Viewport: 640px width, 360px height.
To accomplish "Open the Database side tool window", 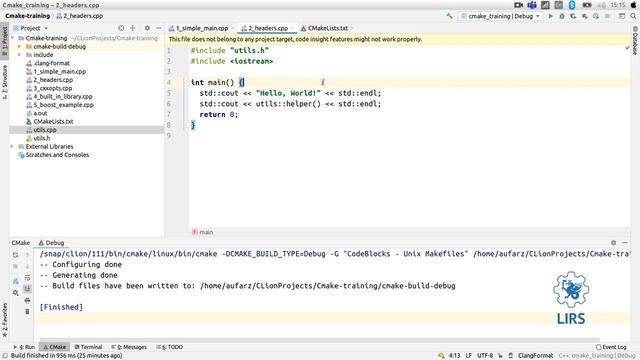I will coord(635,40).
